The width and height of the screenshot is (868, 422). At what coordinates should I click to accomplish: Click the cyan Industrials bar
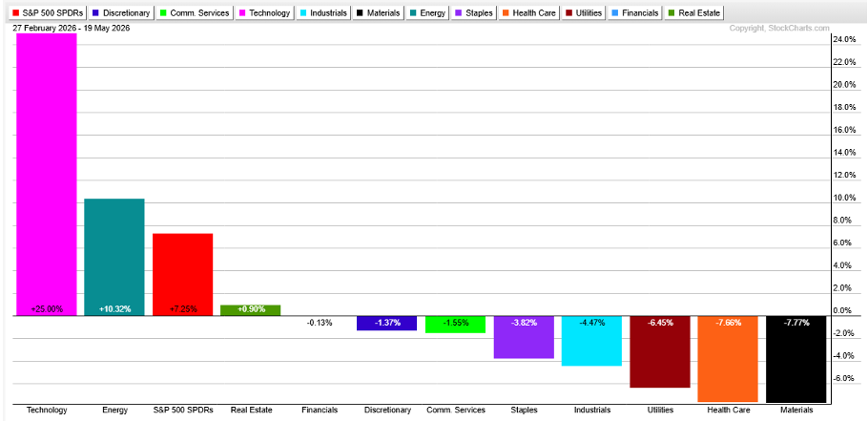(591, 341)
